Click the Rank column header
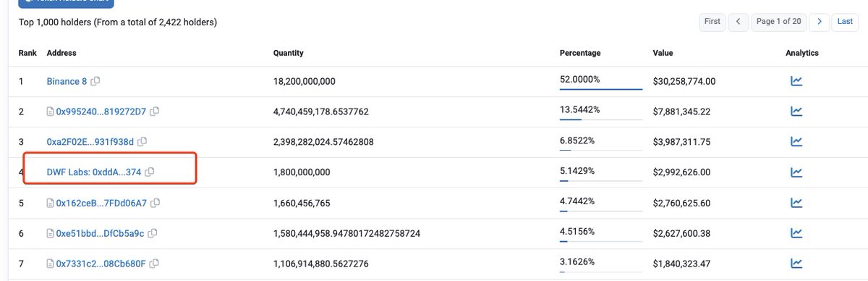868x281 pixels. (27, 53)
